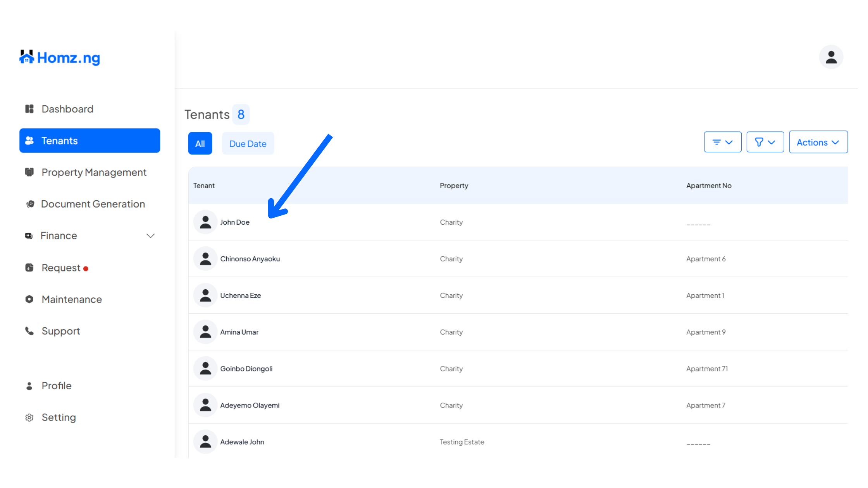Click the Homz.ng brand name

click(69, 58)
